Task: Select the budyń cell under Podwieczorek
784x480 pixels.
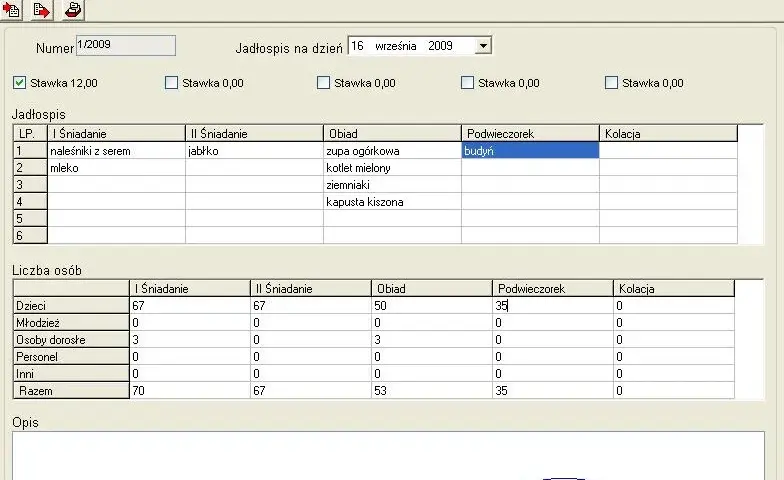Action: 530,150
